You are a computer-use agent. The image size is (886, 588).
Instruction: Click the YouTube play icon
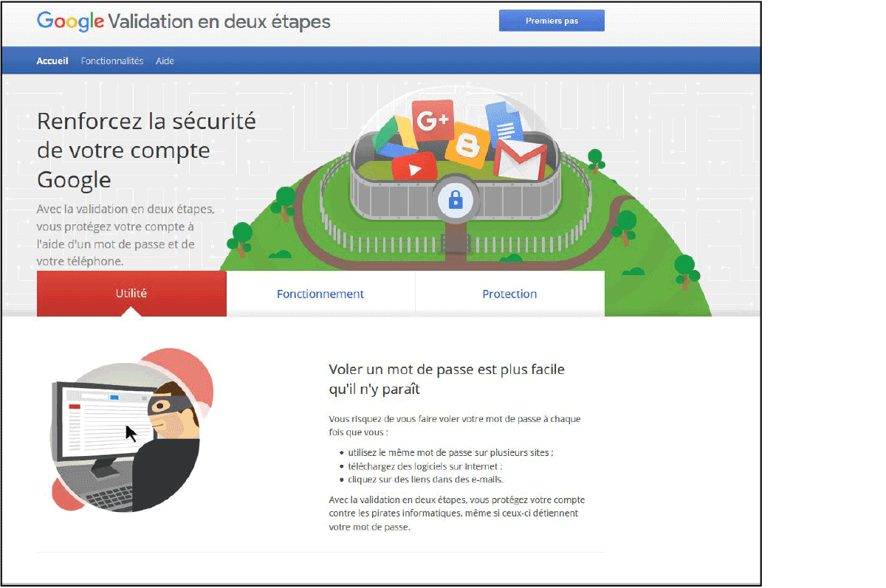(414, 169)
